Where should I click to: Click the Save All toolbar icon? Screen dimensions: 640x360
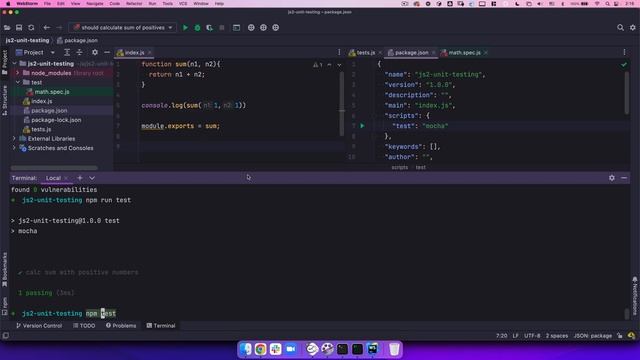[19, 28]
